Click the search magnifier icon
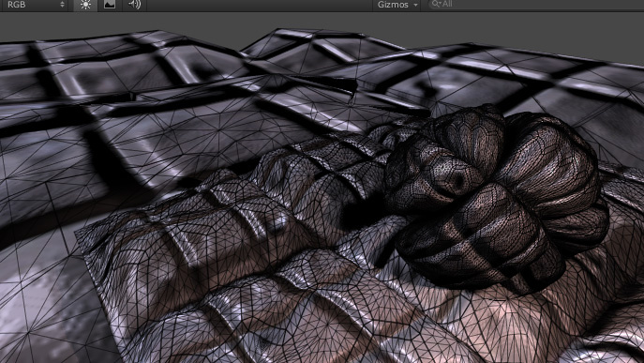The width and height of the screenshot is (644, 363). pyautogui.click(x=436, y=4)
